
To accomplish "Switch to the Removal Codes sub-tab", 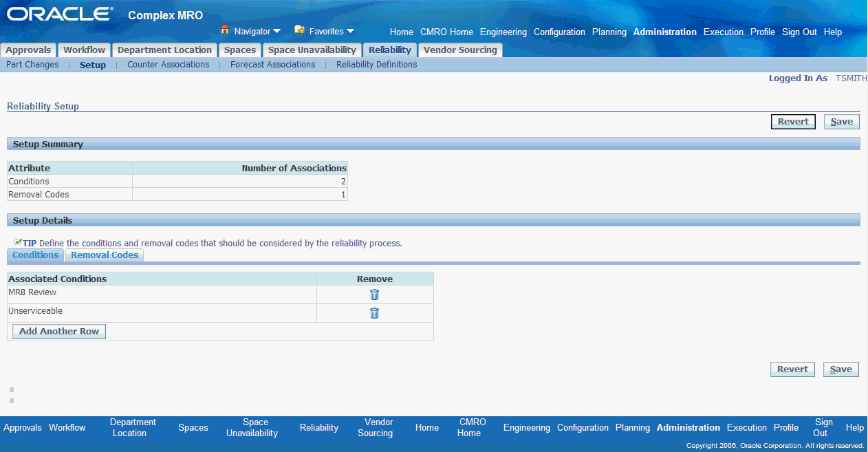I will [x=105, y=255].
